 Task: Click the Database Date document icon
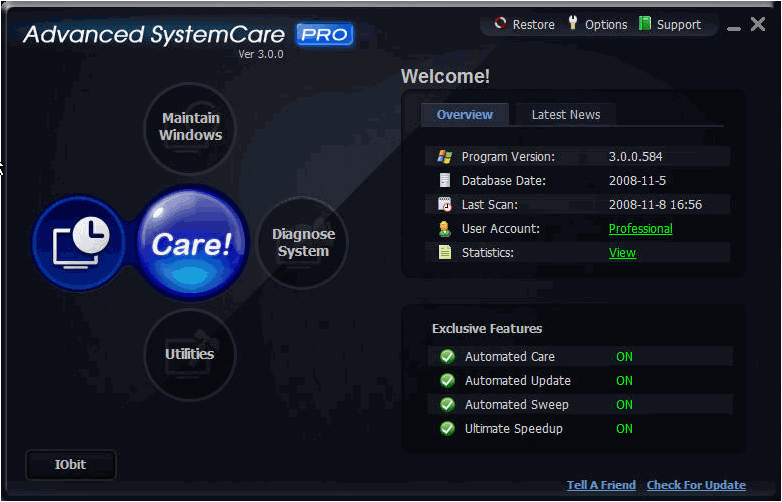coord(444,180)
